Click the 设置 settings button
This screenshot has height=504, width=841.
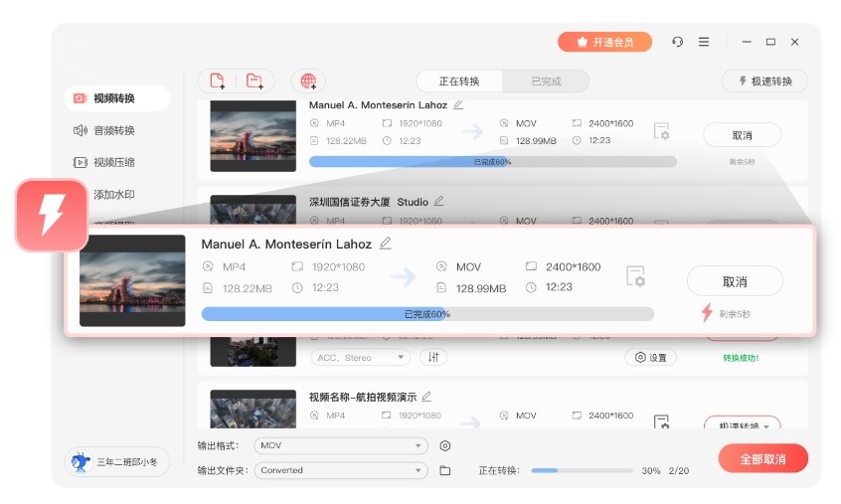pos(650,357)
